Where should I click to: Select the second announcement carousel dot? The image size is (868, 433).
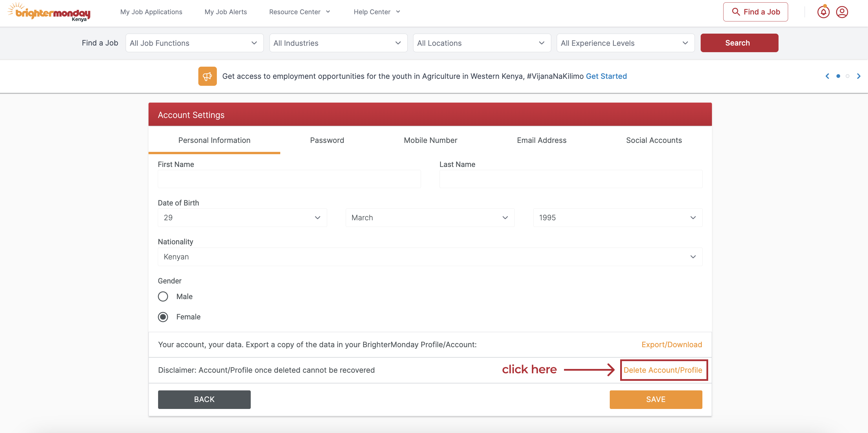pyautogui.click(x=847, y=76)
